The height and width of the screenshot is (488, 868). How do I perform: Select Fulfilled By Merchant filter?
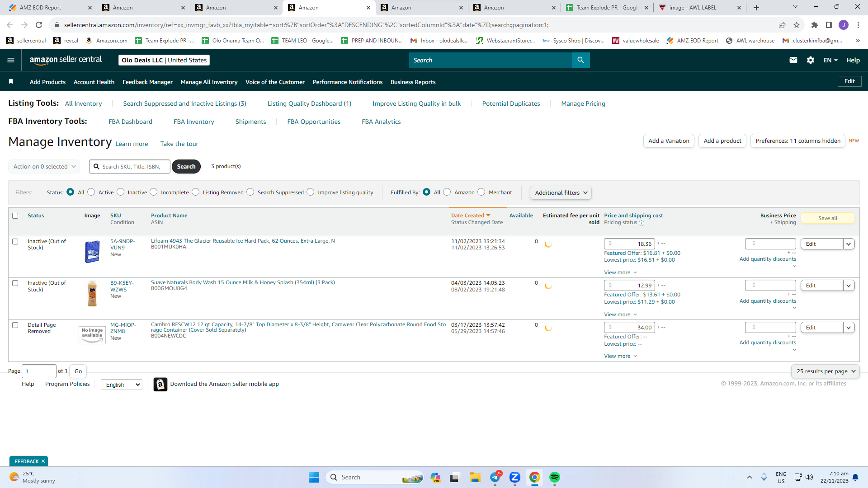coord(481,192)
